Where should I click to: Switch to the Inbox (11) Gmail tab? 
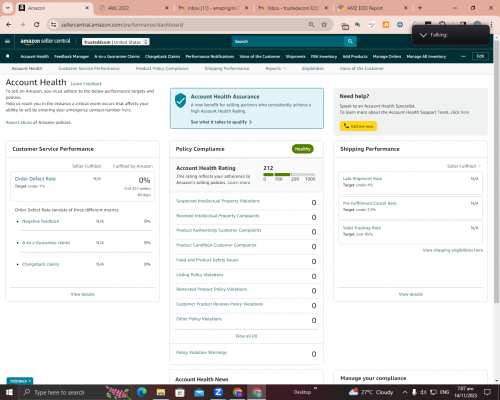(213, 8)
